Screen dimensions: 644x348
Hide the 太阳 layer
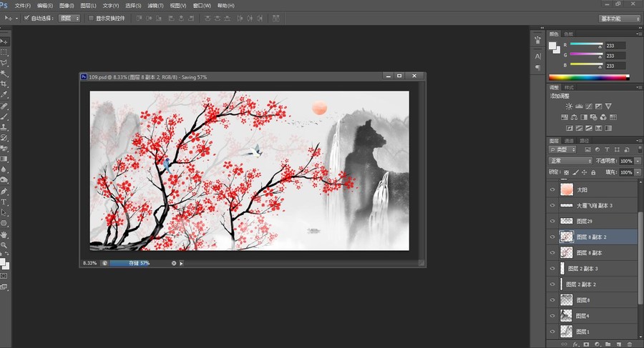[552, 189]
